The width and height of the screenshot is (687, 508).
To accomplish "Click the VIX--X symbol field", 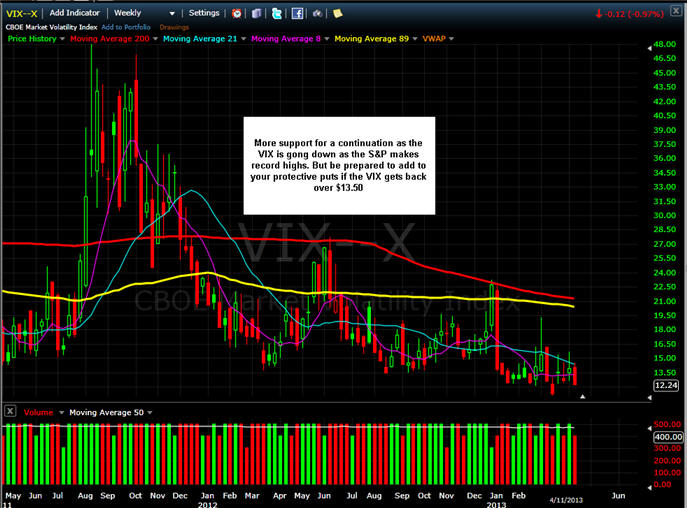I will (22, 13).
